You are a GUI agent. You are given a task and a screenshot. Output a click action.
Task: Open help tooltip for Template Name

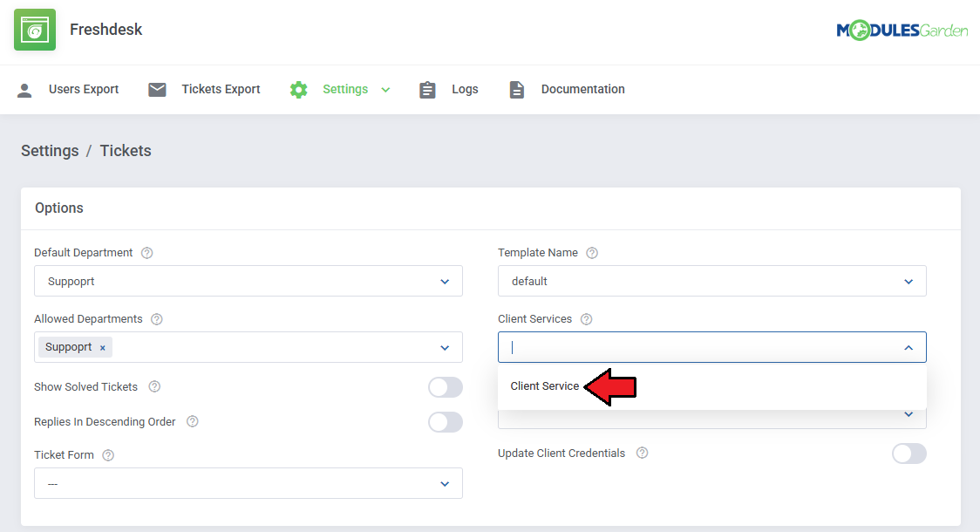[x=592, y=253]
